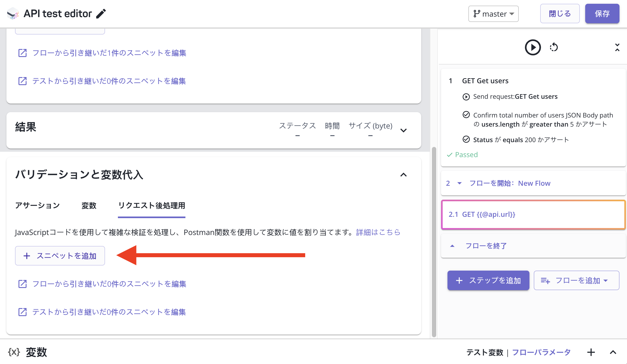Open the master branch dropdown
Screen dimensions: 627x364
pos(493,14)
